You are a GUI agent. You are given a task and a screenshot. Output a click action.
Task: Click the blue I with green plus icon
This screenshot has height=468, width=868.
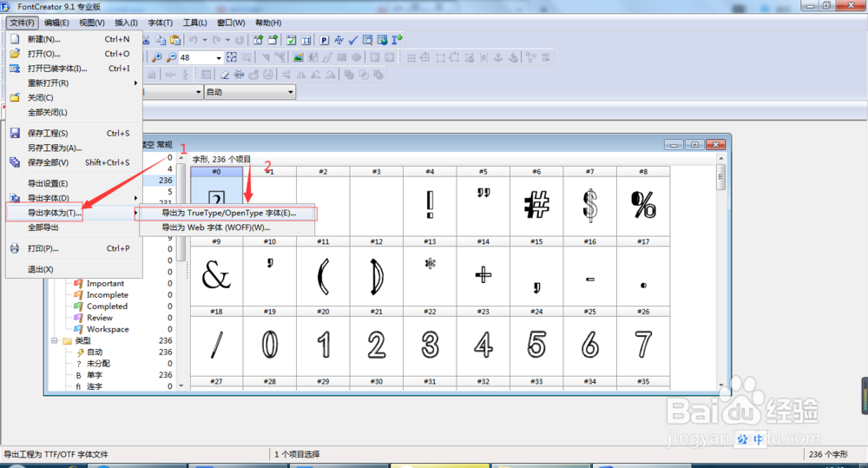(x=397, y=40)
